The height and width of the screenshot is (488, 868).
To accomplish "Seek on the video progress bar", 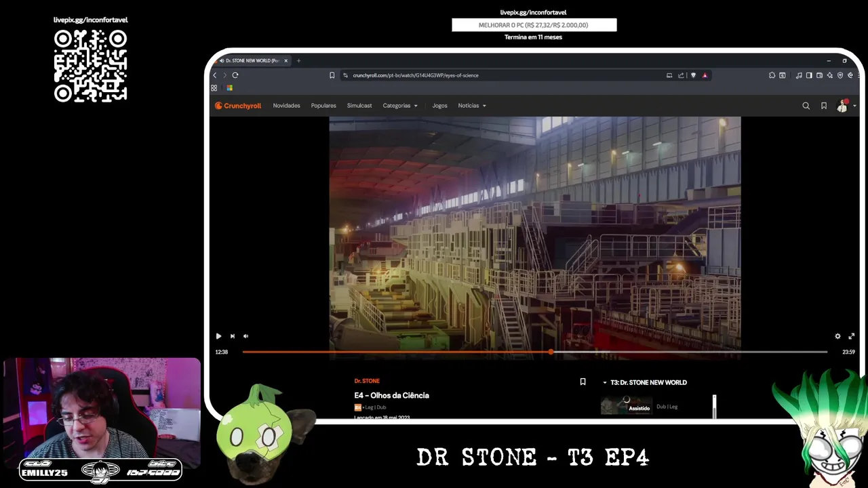I will 535,352.
